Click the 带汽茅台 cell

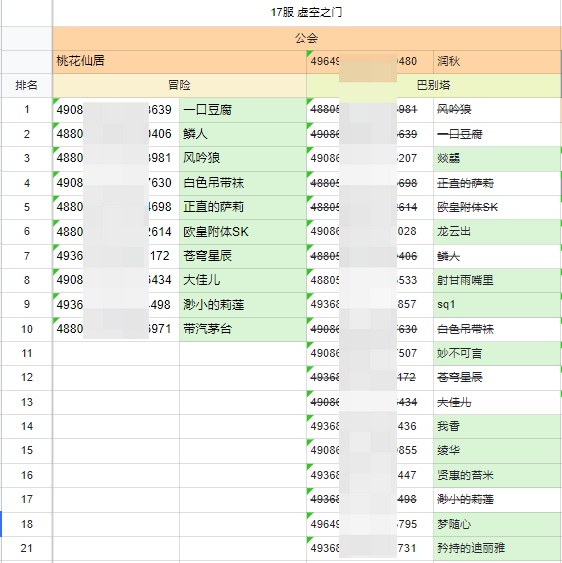243,329
